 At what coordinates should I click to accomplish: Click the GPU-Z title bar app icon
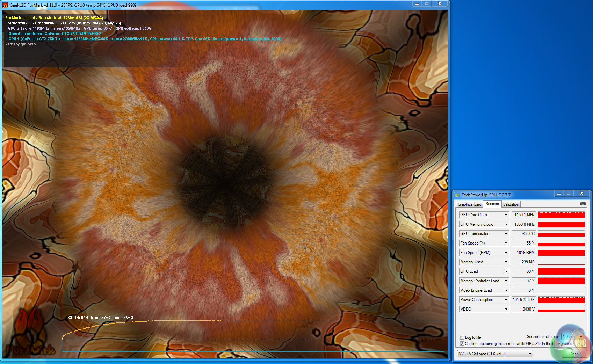[457, 195]
